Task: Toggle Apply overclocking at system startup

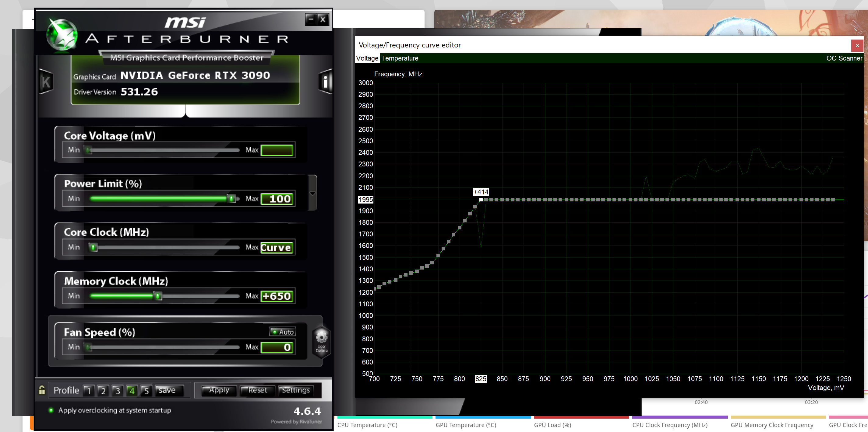Action: (51, 410)
